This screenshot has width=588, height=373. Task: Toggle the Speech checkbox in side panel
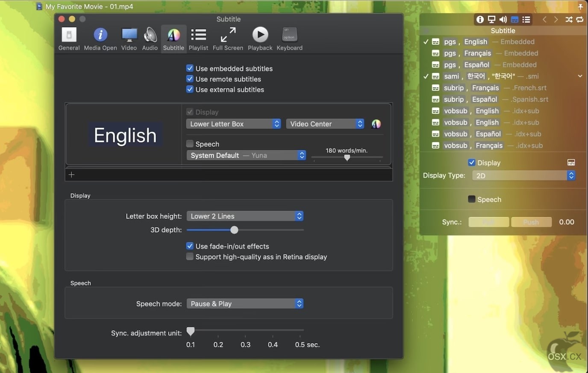pos(472,199)
